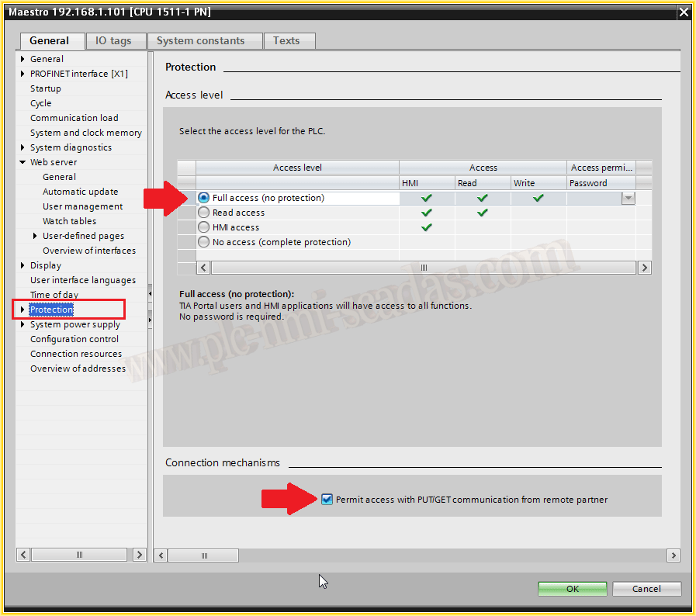This screenshot has height=616, width=696.
Task: Select the Read access radio button
Action: [x=204, y=213]
